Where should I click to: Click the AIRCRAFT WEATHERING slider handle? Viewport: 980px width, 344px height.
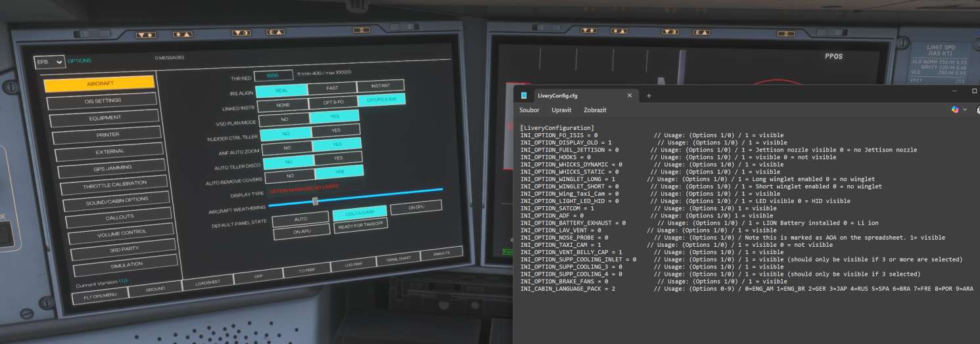point(315,201)
